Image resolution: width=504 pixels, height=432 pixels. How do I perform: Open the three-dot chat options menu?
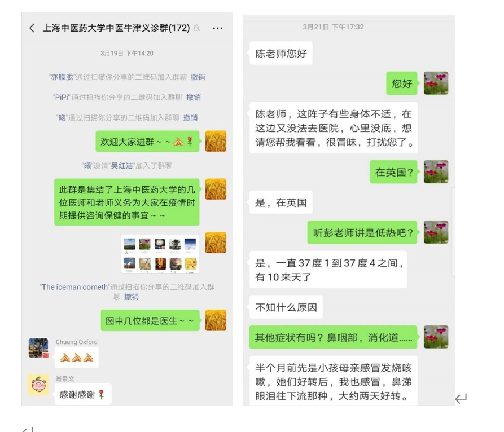(218, 28)
